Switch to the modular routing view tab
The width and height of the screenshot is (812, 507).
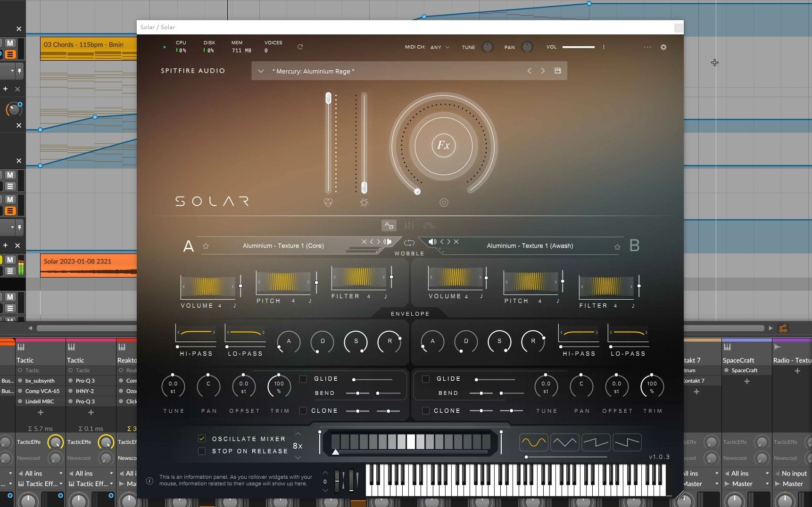coord(429,225)
